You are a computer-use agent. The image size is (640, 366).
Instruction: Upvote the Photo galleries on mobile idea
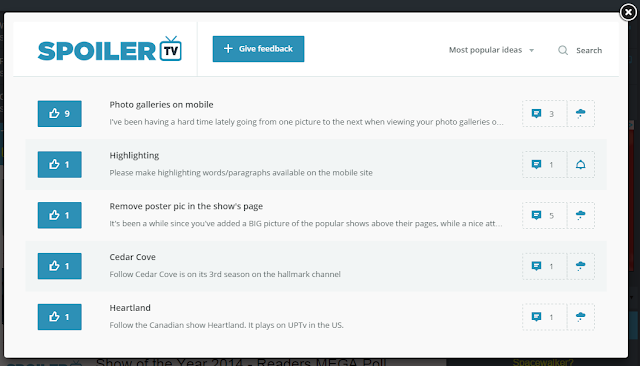coord(60,113)
